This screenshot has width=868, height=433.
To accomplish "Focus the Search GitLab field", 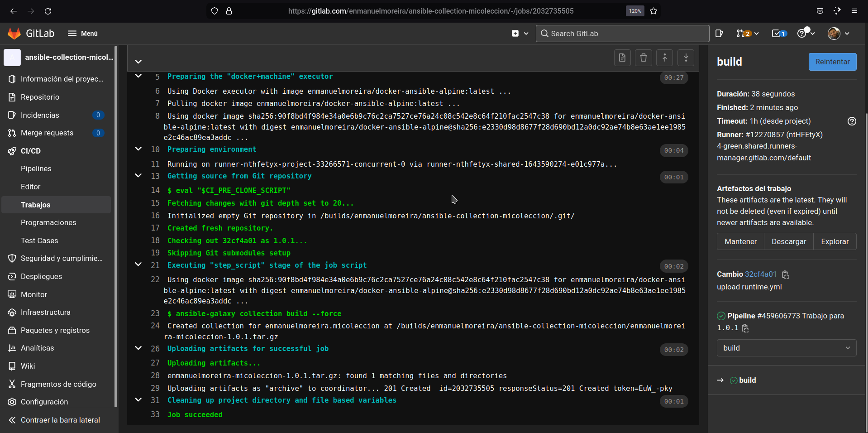I will pyautogui.click(x=622, y=34).
